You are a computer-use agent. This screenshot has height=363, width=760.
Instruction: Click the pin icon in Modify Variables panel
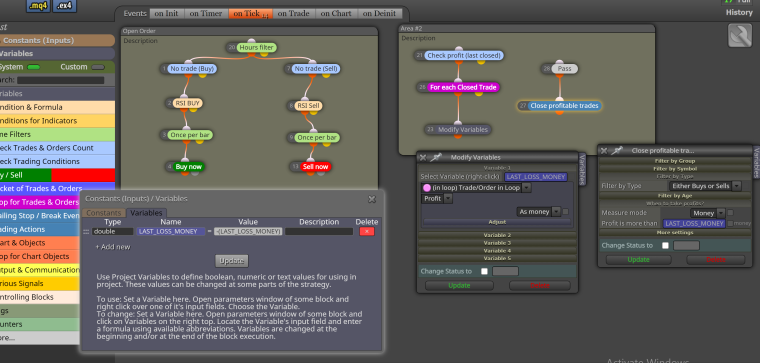(435, 157)
